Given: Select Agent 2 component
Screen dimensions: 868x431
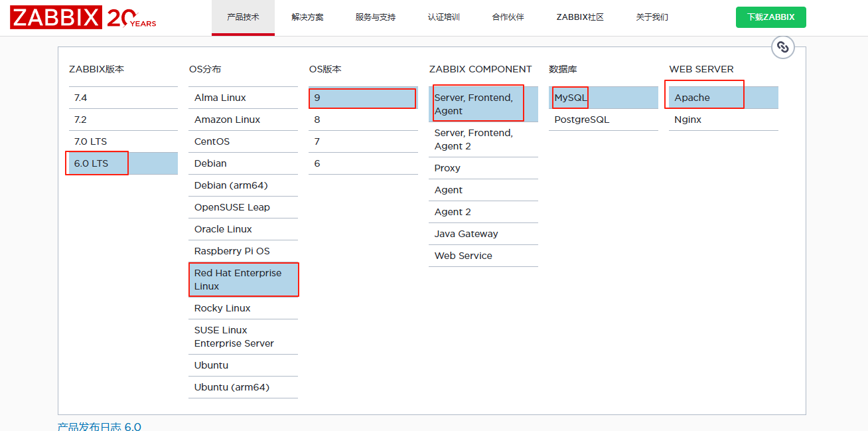Looking at the screenshot, I should [484, 212].
